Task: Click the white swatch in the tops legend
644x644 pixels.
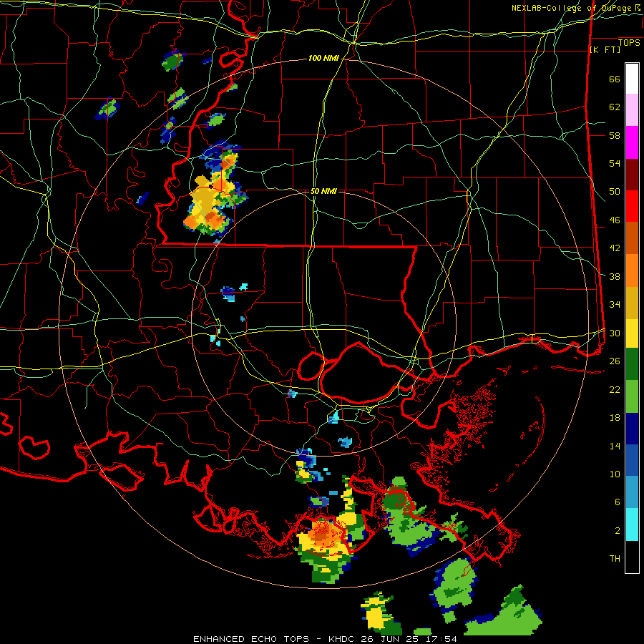Action: coord(632,79)
